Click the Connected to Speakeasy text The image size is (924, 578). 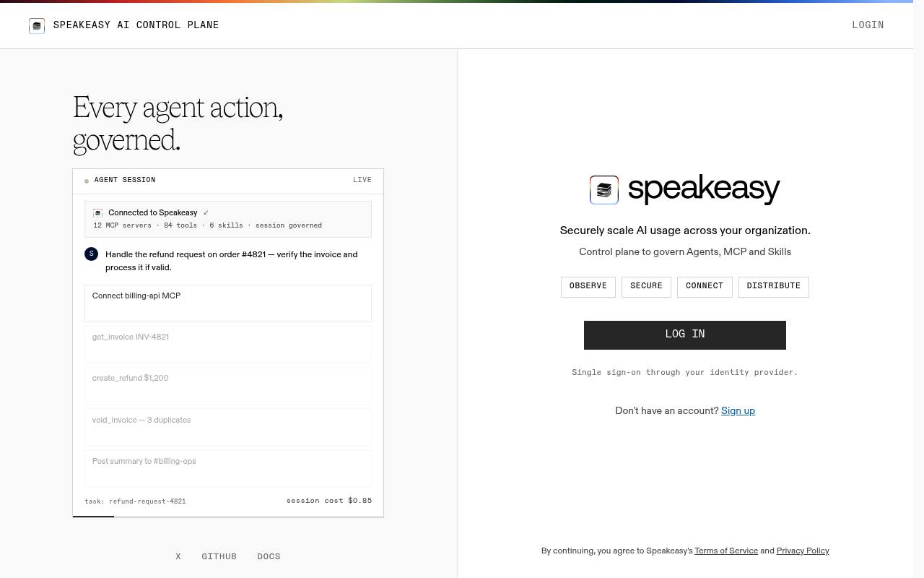point(153,213)
